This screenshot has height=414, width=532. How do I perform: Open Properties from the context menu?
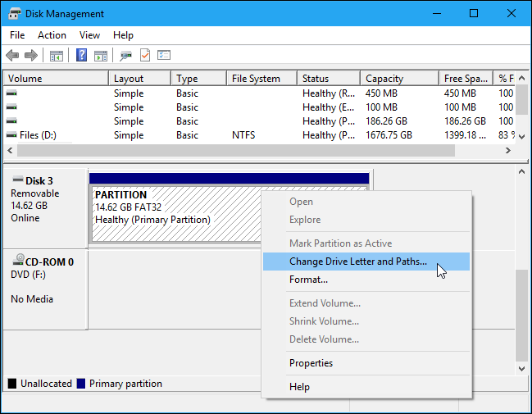311,363
